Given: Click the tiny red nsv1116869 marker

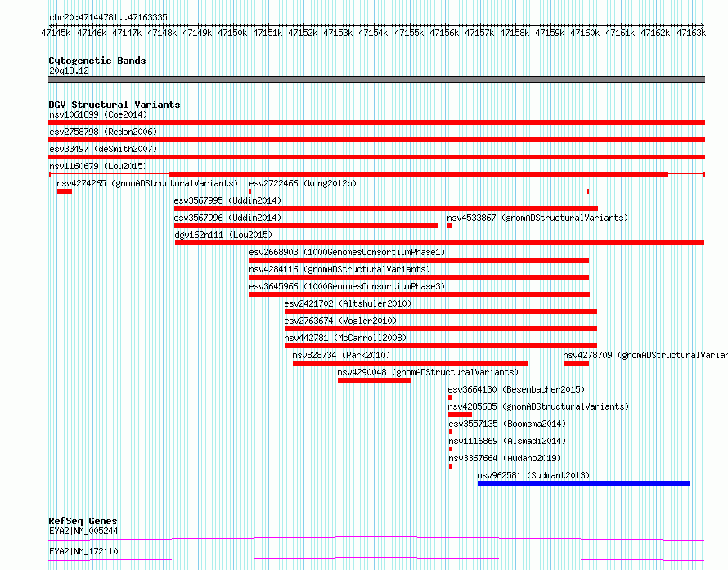Looking at the screenshot, I should [x=451, y=449].
